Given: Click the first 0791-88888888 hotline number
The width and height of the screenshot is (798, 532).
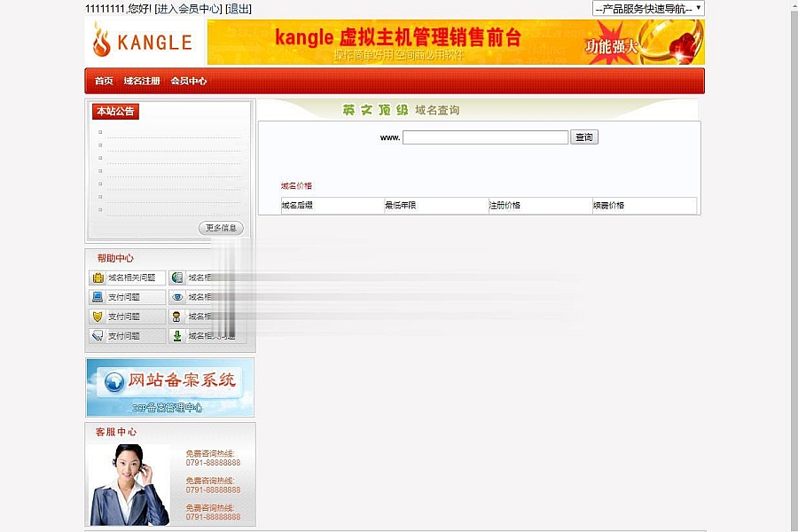Looking at the screenshot, I should [213, 463].
